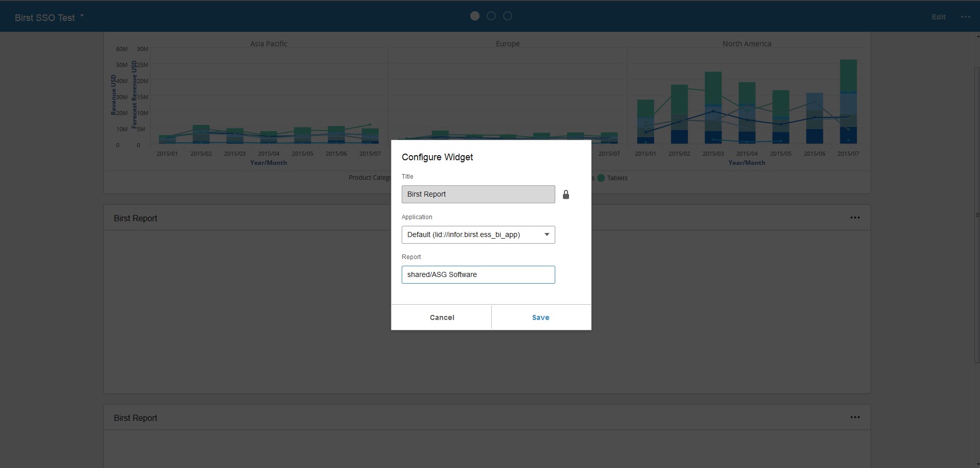Click the lock icon beside Title field
The image size is (980, 468).
pyautogui.click(x=565, y=195)
